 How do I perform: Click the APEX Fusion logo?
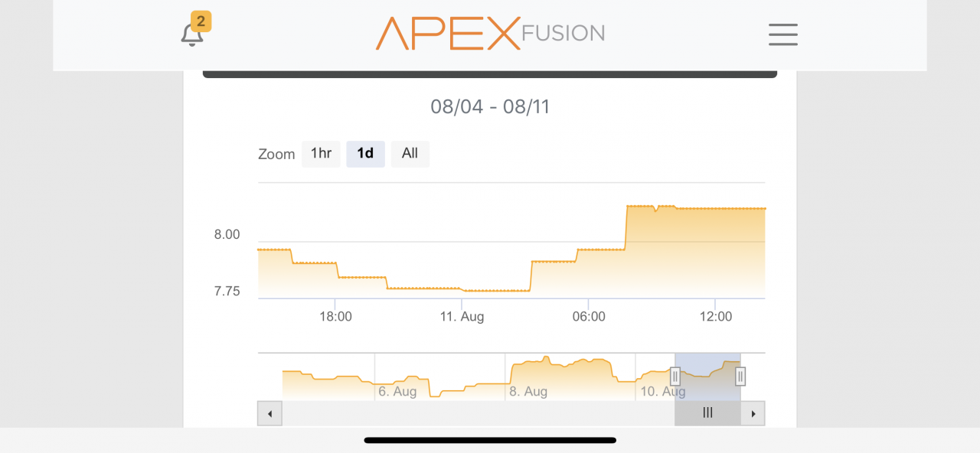click(x=490, y=34)
